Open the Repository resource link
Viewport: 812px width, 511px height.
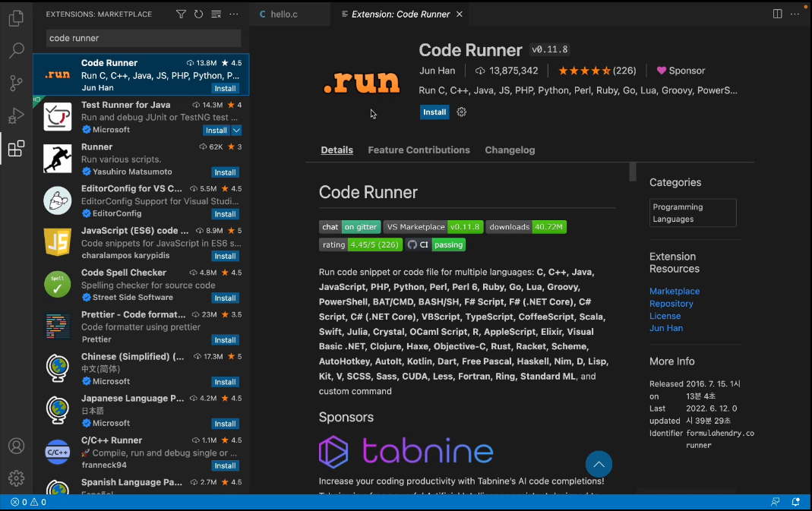671,304
